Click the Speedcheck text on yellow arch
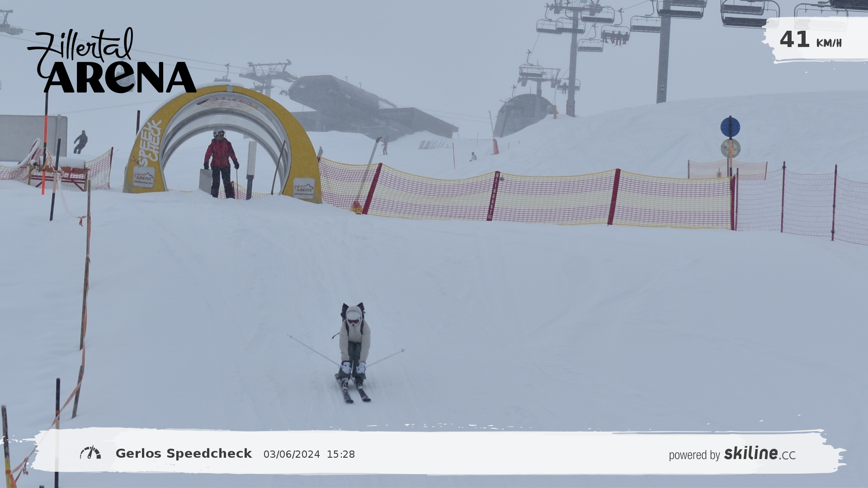 [x=149, y=143]
